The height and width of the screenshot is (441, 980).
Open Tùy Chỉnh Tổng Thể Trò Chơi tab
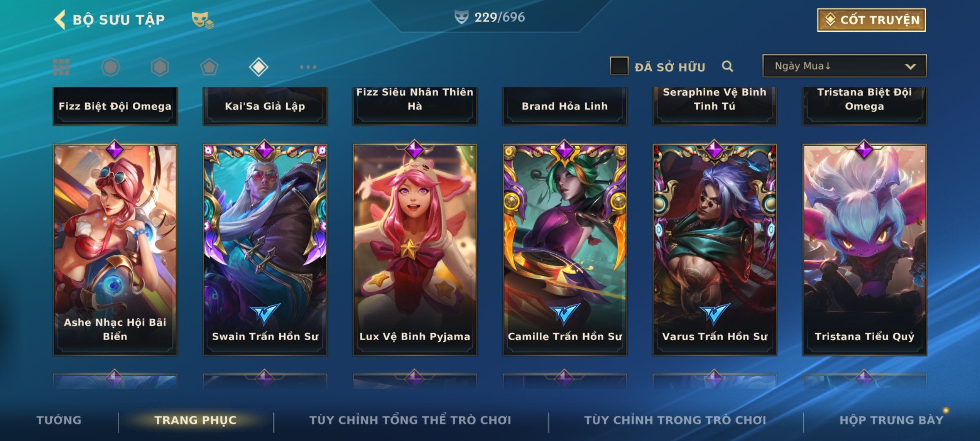[x=410, y=420]
